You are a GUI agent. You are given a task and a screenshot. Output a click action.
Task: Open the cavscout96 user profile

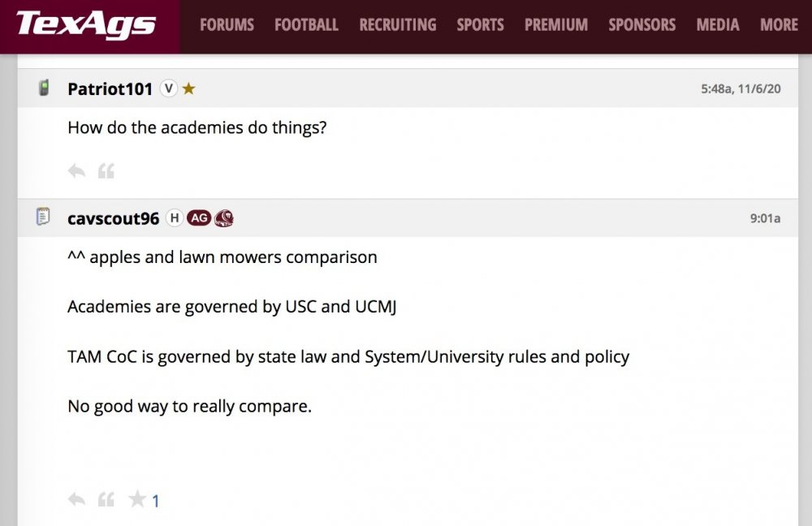click(113, 218)
